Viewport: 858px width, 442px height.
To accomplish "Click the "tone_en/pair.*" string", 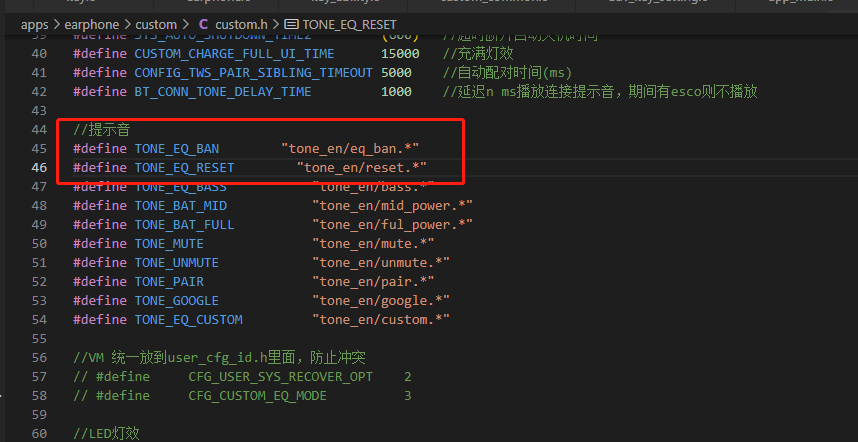I will pyautogui.click(x=373, y=282).
